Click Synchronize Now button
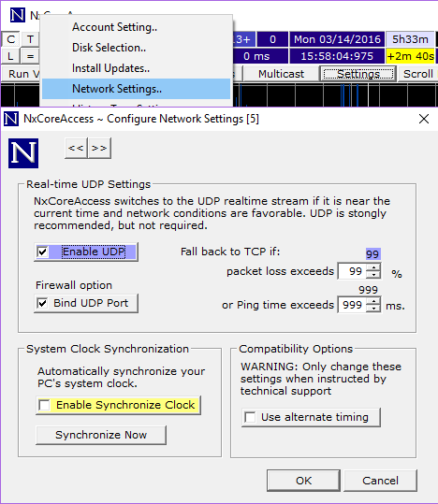This screenshot has height=504, width=438. coord(101,435)
